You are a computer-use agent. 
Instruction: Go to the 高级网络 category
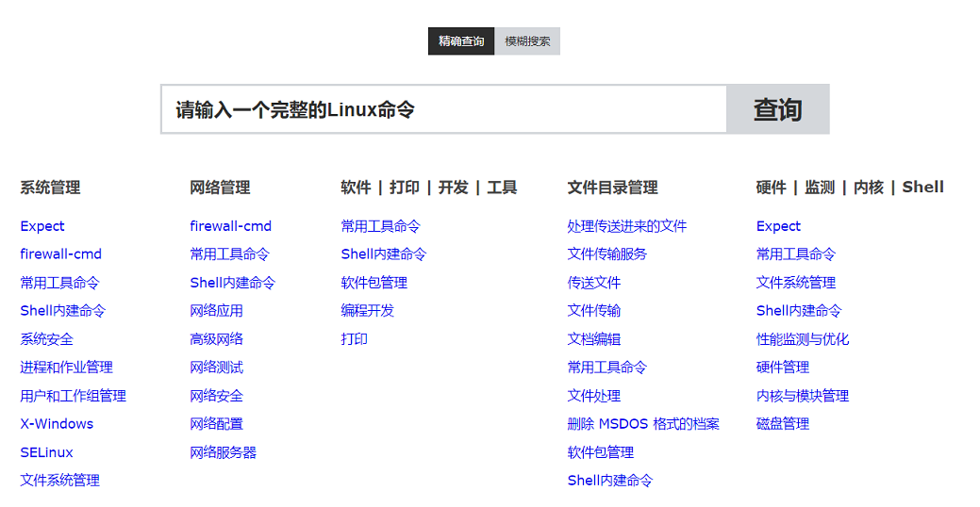pyautogui.click(x=216, y=339)
